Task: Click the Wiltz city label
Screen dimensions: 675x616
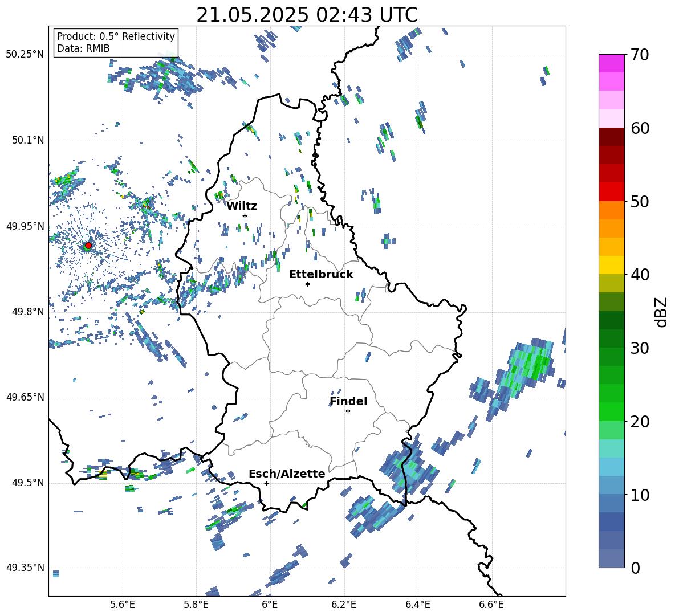Action: (x=242, y=206)
